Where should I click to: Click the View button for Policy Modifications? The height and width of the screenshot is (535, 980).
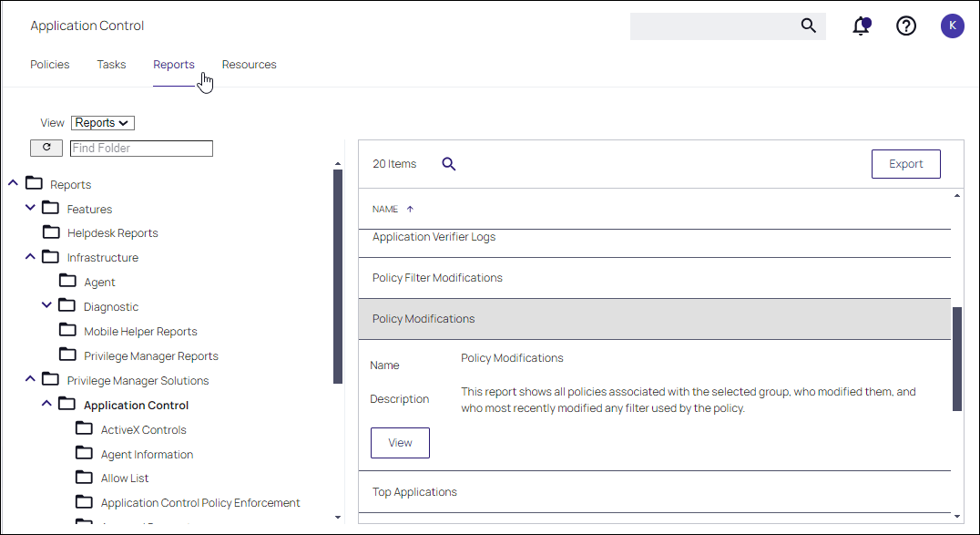[x=400, y=443]
